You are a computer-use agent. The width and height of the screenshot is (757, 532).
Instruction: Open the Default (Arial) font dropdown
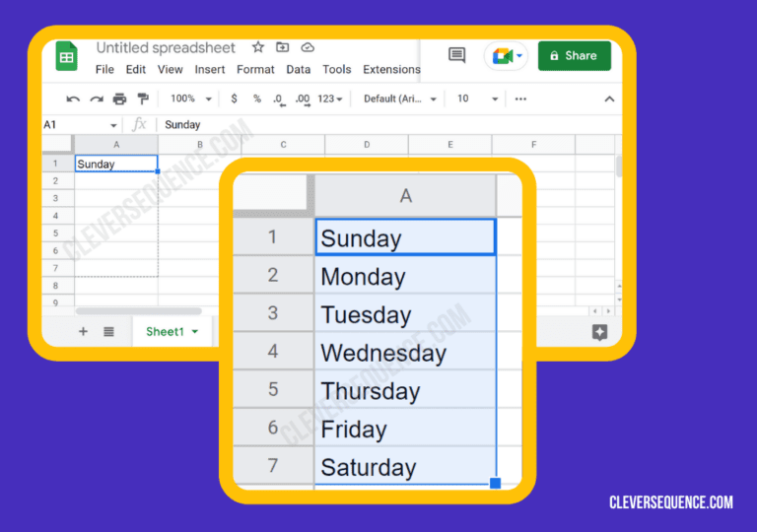point(400,99)
